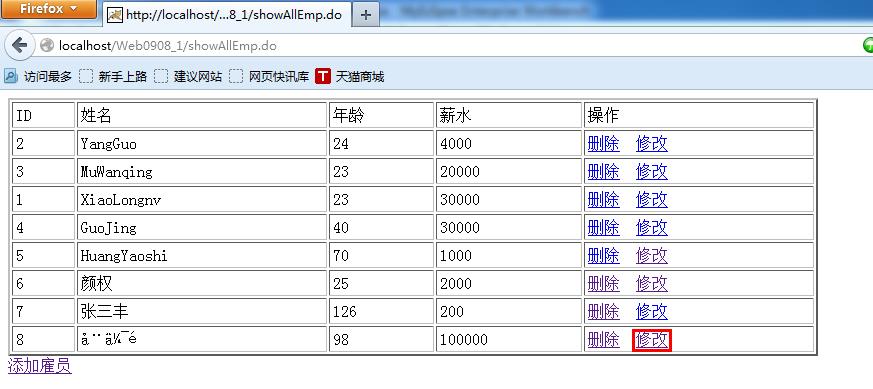Click the 薪水 column header

pyautogui.click(x=509, y=116)
